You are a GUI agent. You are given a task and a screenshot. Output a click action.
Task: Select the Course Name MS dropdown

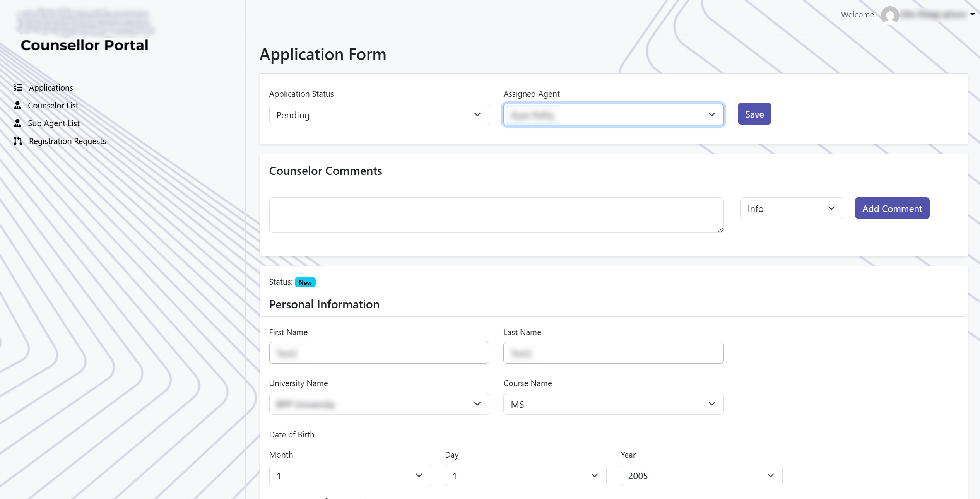(613, 404)
